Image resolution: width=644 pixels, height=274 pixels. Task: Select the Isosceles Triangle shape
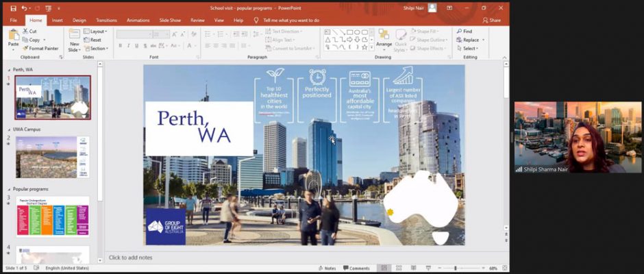327,40
